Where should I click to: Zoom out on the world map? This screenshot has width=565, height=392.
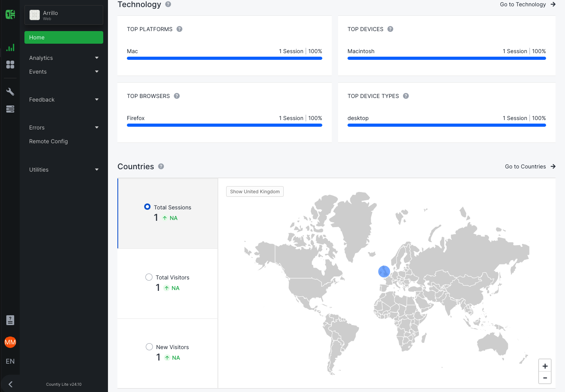pos(545,378)
